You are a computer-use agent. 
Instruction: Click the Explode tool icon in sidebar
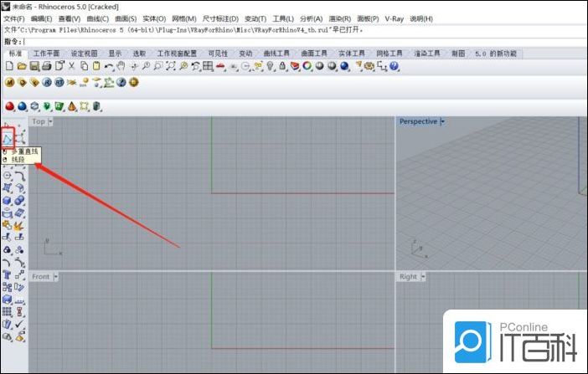point(18,225)
